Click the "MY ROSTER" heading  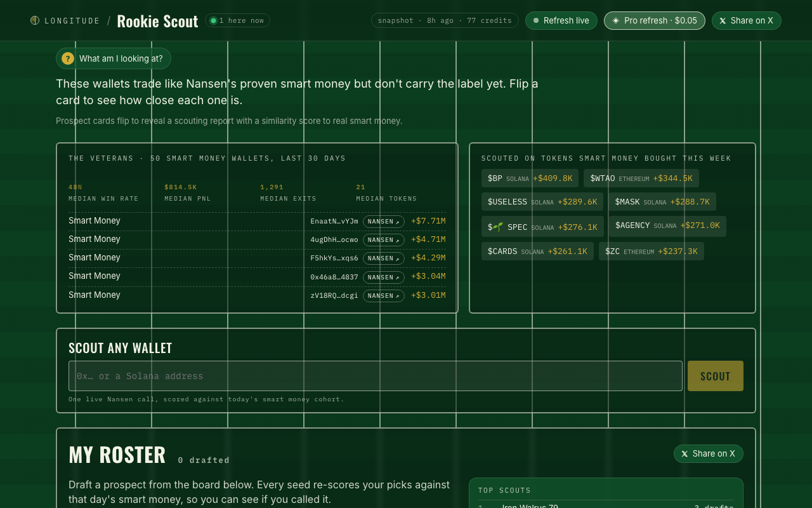pos(117,455)
